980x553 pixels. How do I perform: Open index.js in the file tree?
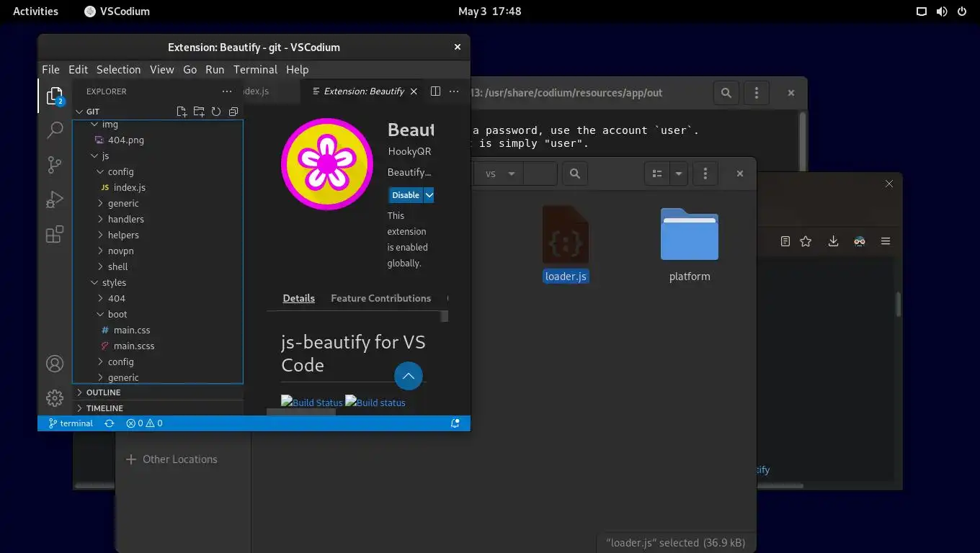(x=130, y=187)
